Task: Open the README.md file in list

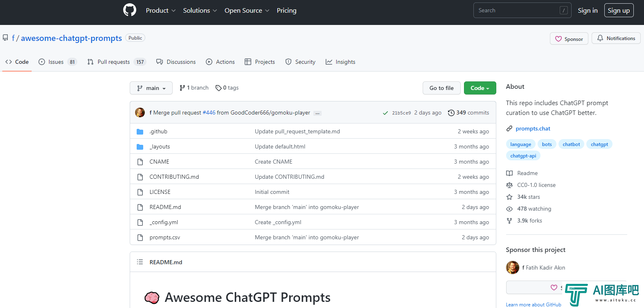Action: [x=165, y=207]
